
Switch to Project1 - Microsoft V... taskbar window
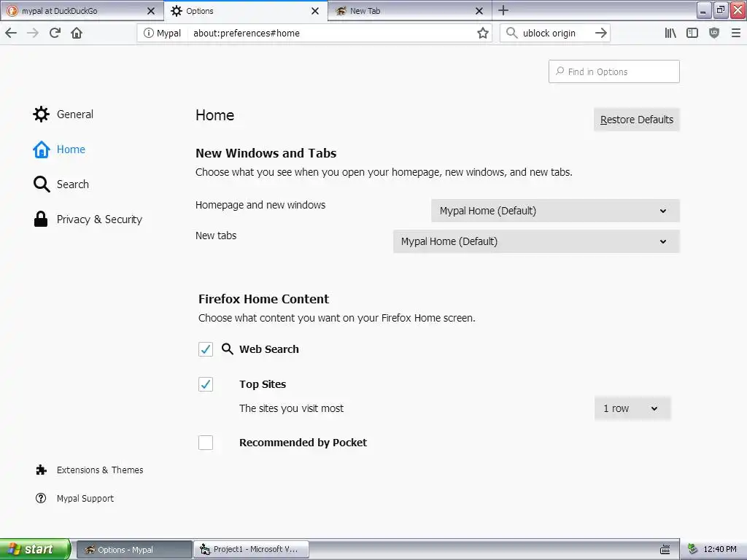pos(252,550)
